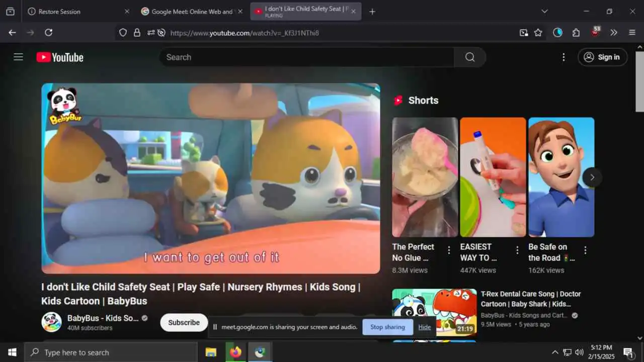Screen dimensions: 644x362
Task: Click the autoplay blocked icon in address bar
Action: (161, 33)
